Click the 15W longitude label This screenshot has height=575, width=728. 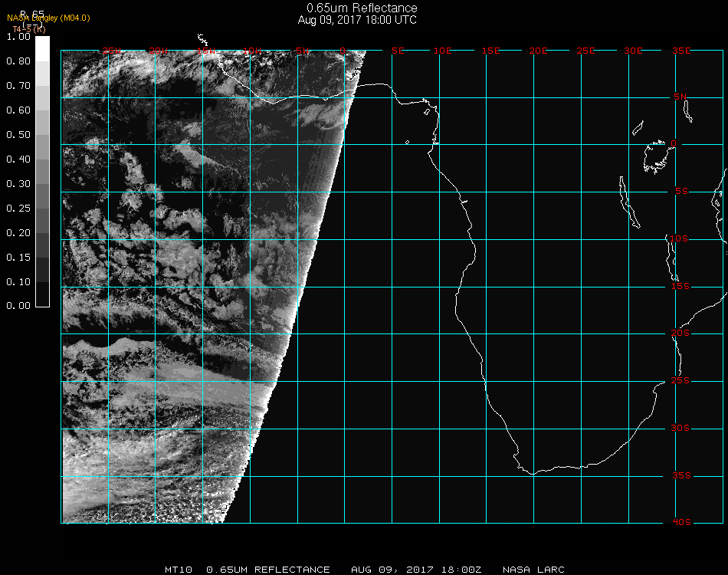pos(205,51)
